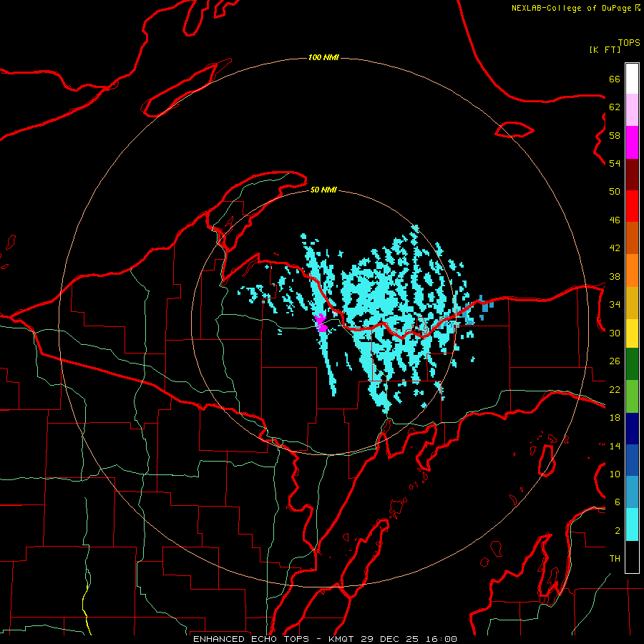Image resolution: width=644 pixels, height=644 pixels.
Task: Click the light pink legend swatch
Action: click(x=632, y=110)
